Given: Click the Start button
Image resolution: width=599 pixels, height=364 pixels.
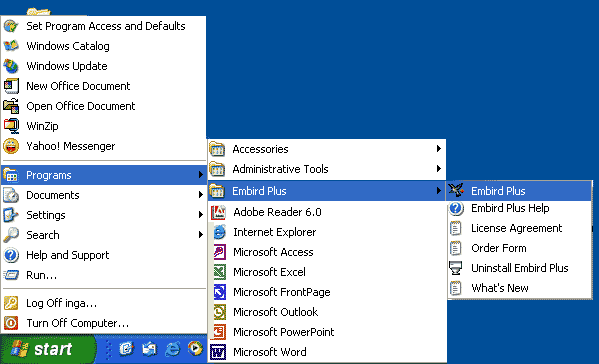Looking at the screenshot, I should pos(48,349).
